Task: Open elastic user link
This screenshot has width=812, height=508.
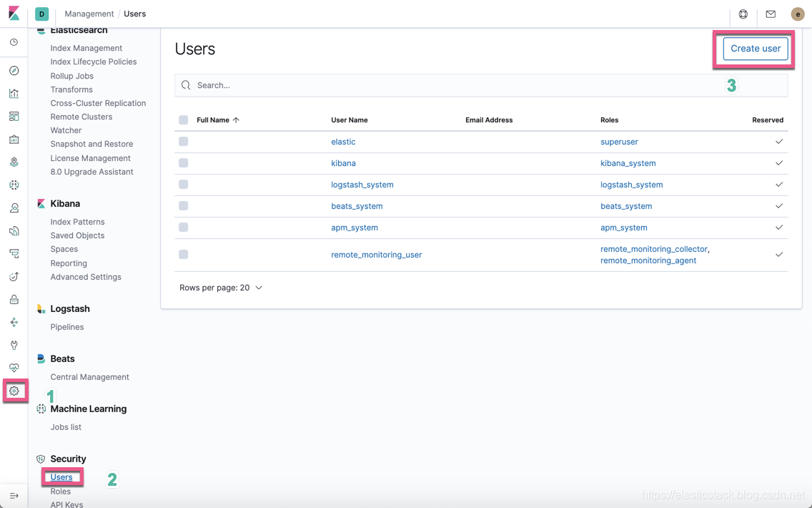Action: [x=343, y=142]
